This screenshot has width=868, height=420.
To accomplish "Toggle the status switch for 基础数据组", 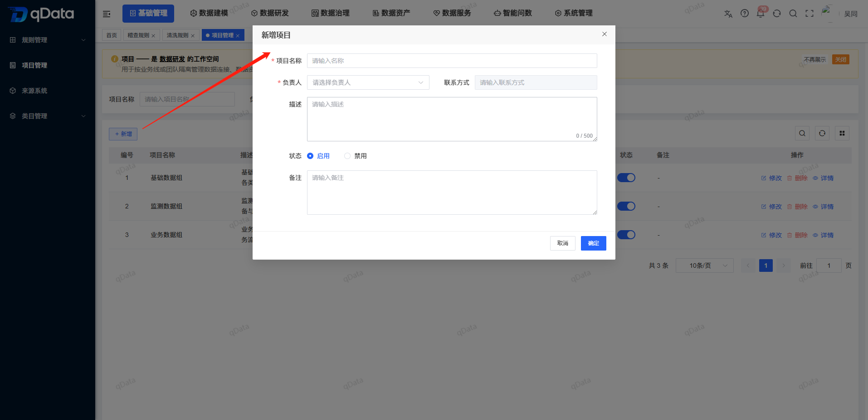I will click(x=626, y=178).
